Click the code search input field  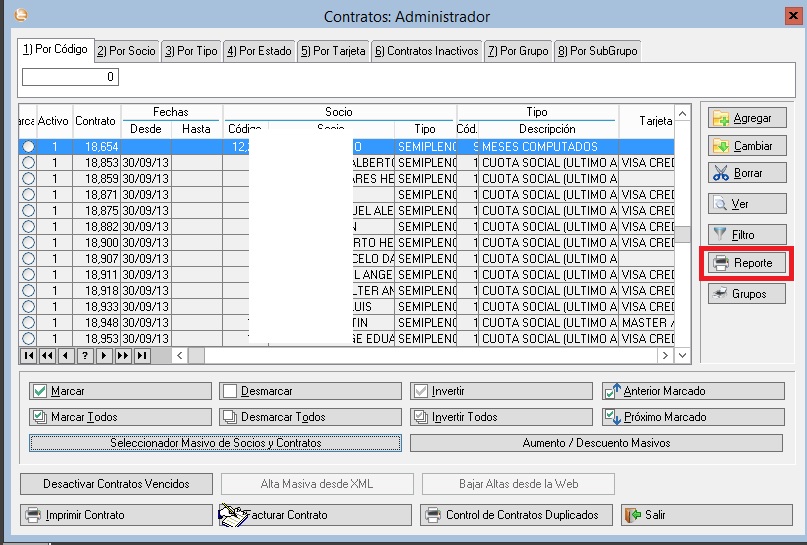tap(70, 77)
